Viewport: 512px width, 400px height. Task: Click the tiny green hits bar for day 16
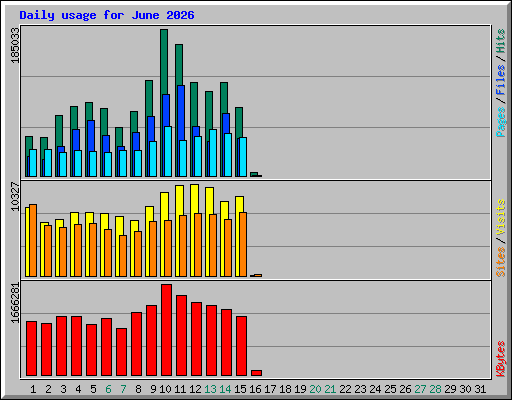(254, 174)
